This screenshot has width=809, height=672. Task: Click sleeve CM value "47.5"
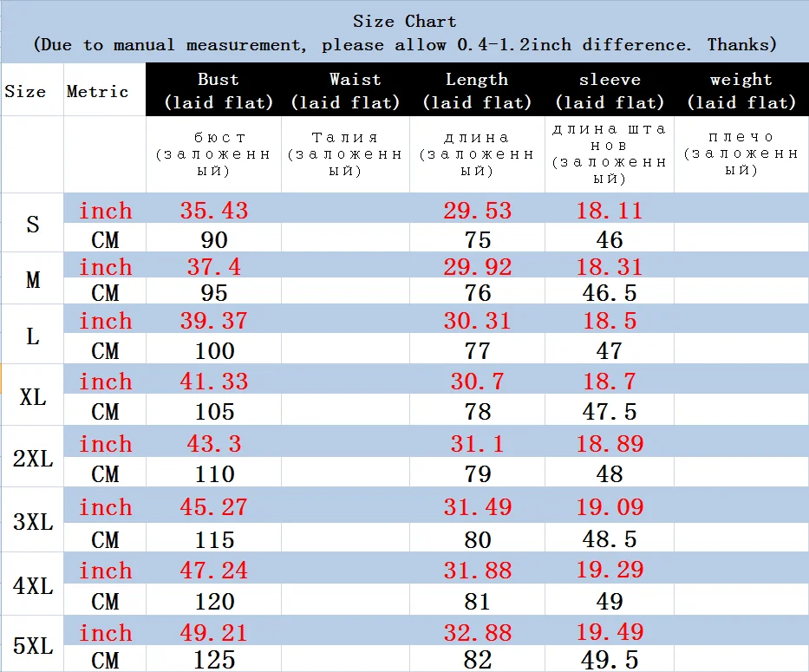coord(610,411)
